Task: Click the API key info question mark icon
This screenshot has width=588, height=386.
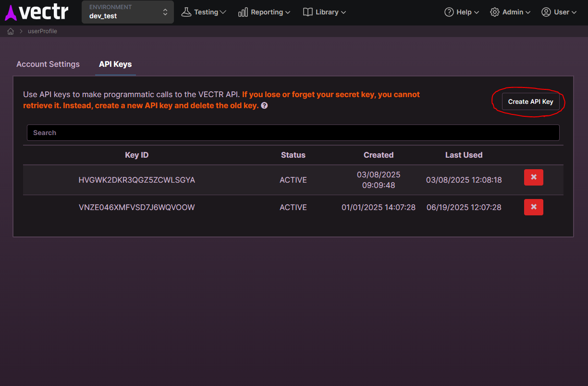Action: point(264,105)
